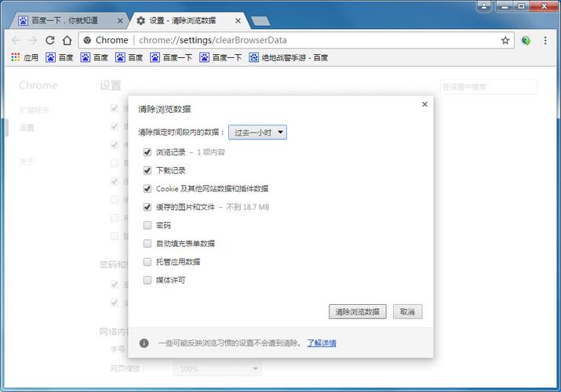Open the 过去一小时 time range dropdown
561x392 pixels.
(257, 132)
